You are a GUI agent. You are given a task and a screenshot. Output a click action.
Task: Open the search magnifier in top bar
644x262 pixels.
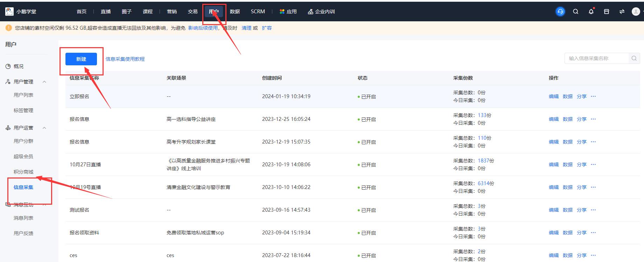[x=575, y=12]
